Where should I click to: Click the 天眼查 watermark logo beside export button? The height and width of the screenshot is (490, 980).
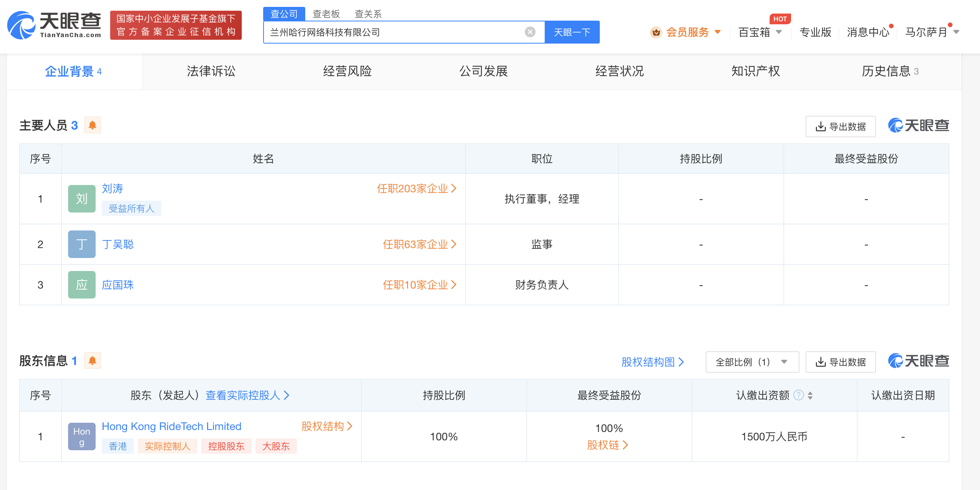coord(918,126)
